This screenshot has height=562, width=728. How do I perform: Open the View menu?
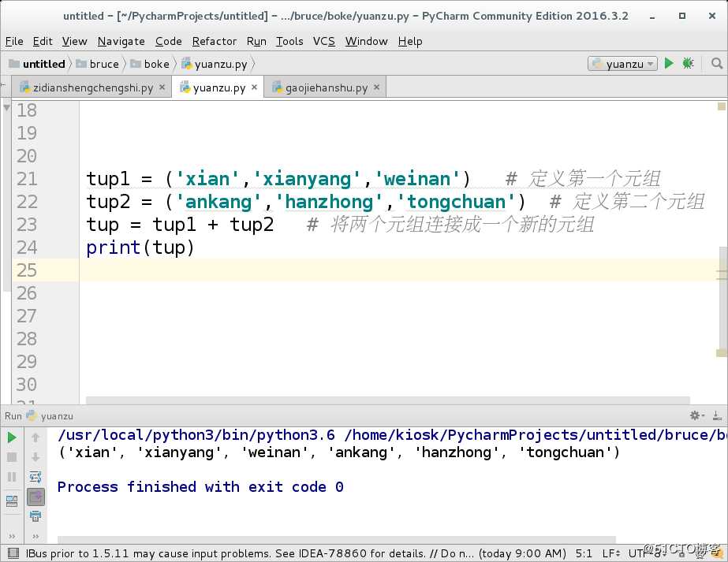[74, 41]
